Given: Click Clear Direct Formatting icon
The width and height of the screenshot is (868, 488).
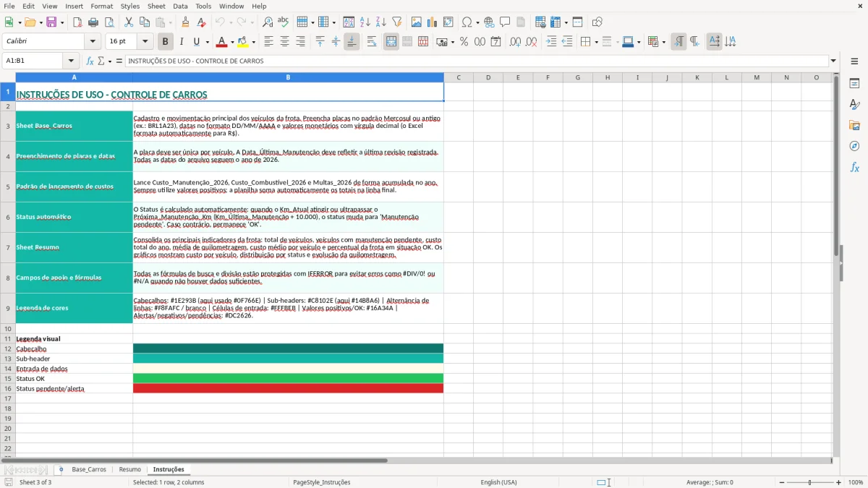Looking at the screenshot, I should [202, 22].
